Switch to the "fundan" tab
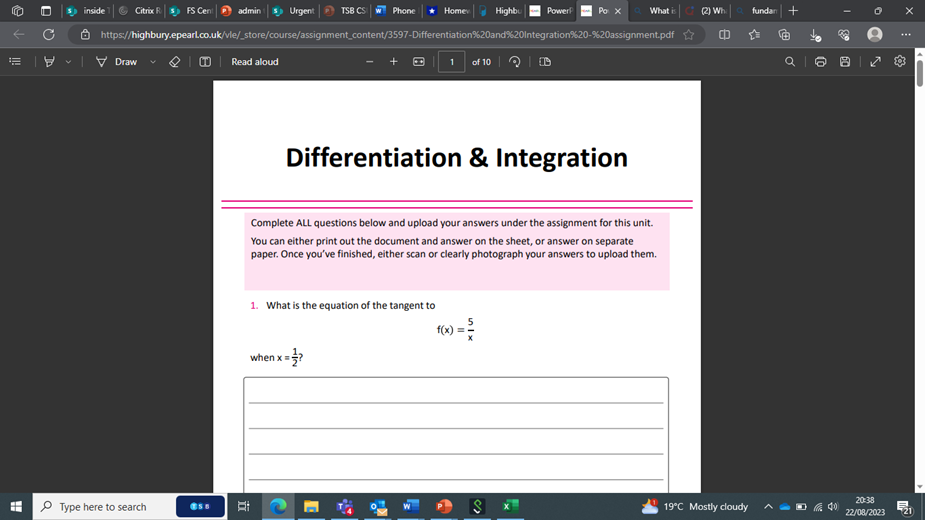 [757, 11]
